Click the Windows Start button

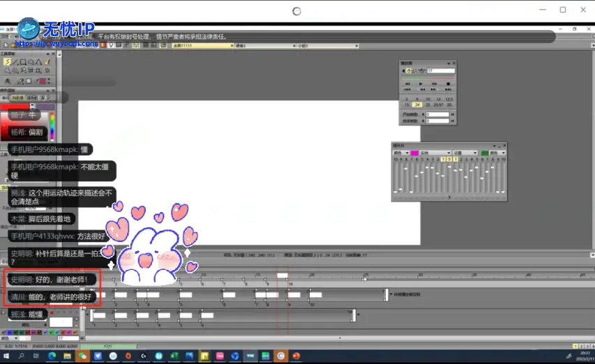pyautogui.click(x=6, y=356)
